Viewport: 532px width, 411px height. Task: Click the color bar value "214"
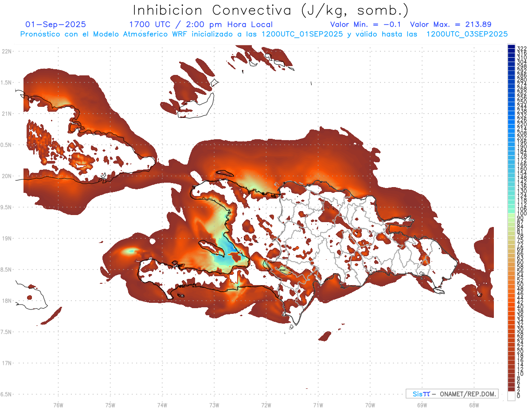point(522,129)
